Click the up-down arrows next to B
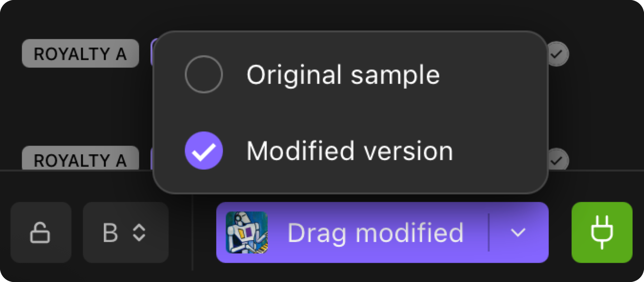644x282 pixels. point(139,232)
